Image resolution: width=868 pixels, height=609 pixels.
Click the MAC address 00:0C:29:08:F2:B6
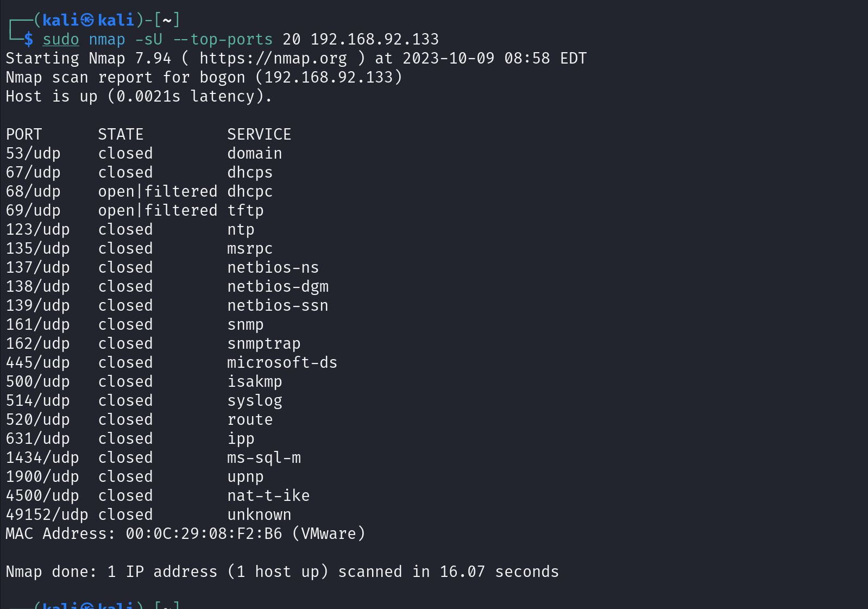pos(204,533)
